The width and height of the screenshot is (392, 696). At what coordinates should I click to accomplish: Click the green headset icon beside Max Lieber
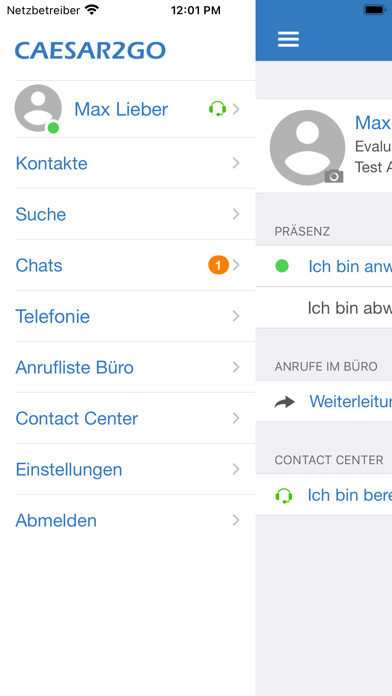coord(218,109)
